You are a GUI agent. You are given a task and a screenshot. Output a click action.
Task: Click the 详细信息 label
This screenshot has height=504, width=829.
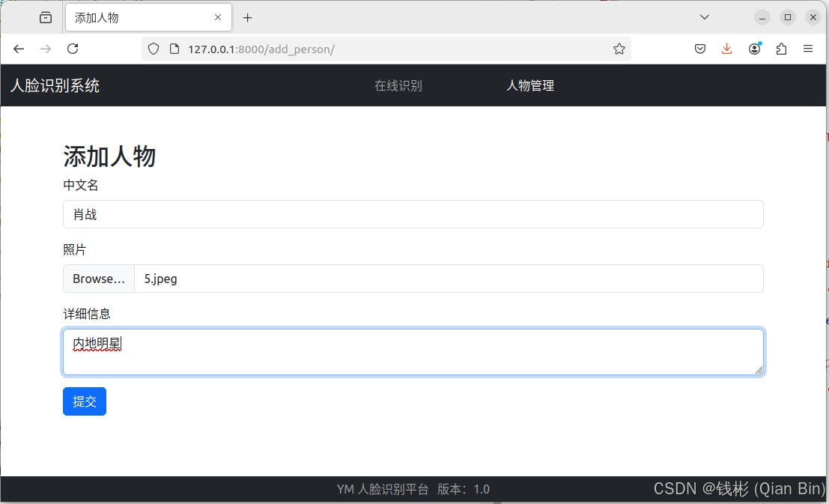(x=87, y=314)
